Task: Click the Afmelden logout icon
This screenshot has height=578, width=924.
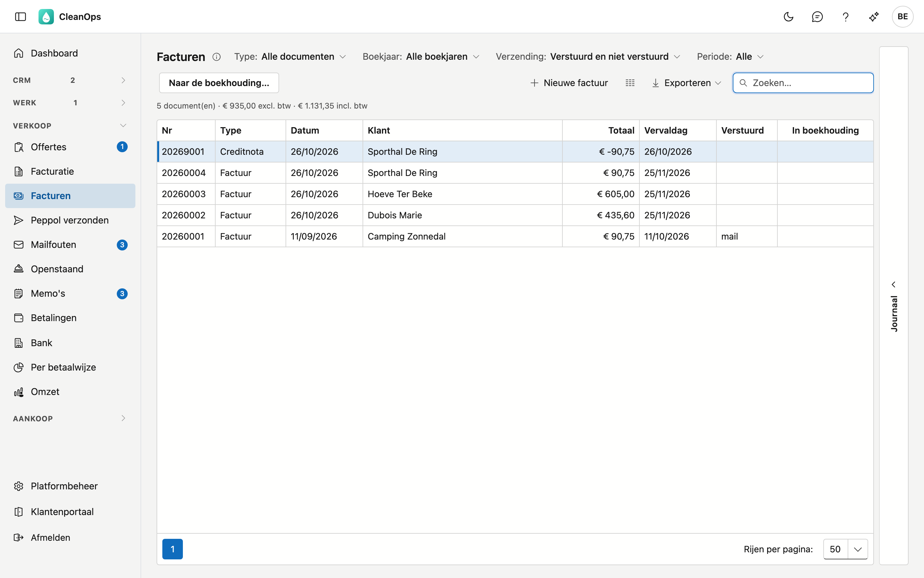Action: point(19,537)
